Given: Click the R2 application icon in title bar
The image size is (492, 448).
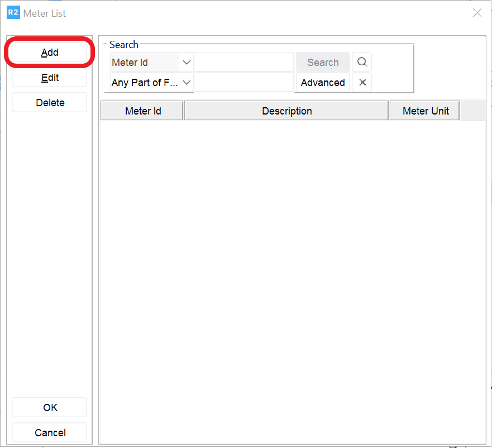Looking at the screenshot, I should [x=12, y=12].
